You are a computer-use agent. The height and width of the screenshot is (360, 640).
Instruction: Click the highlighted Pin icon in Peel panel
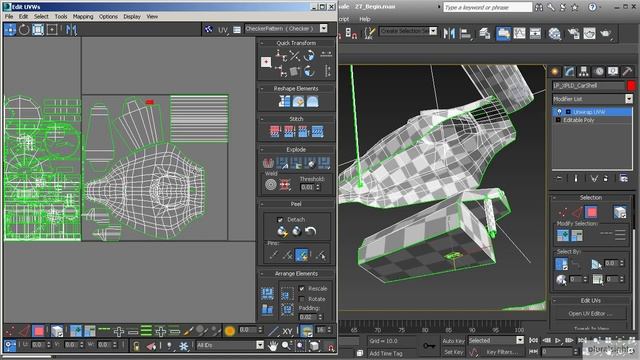point(302,255)
